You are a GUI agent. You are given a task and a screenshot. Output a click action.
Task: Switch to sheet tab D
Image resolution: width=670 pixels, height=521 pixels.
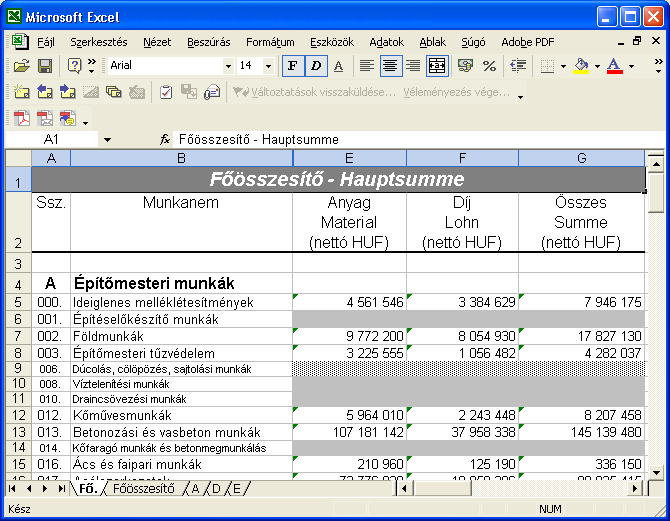(x=216, y=489)
